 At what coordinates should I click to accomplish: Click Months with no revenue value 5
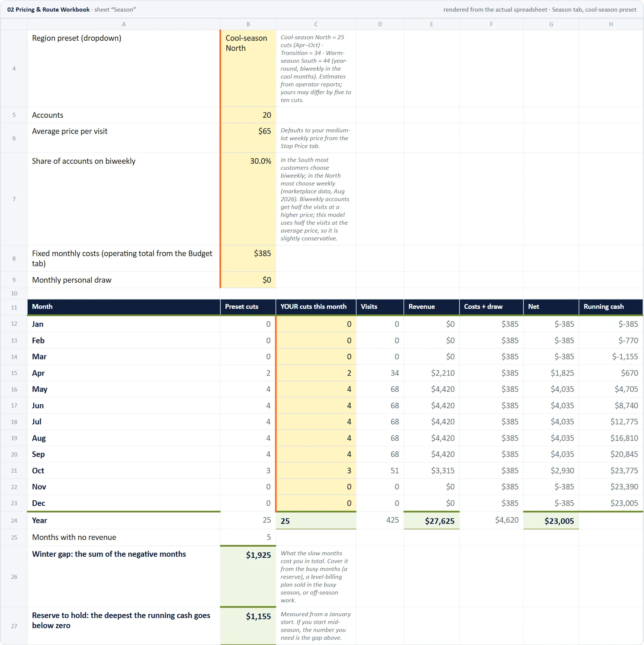(x=269, y=537)
